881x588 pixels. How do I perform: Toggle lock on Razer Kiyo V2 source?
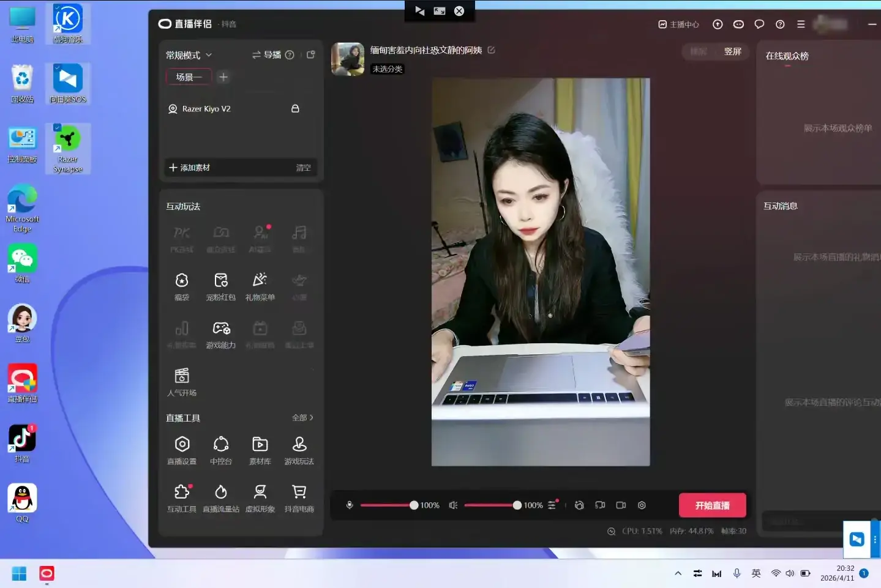point(295,109)
